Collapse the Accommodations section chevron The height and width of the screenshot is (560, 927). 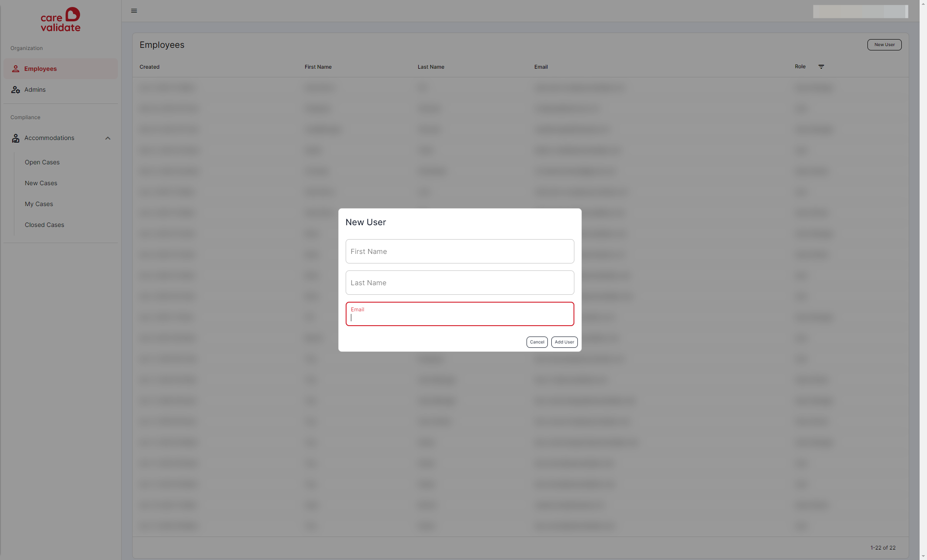click(x=108, y=138)
